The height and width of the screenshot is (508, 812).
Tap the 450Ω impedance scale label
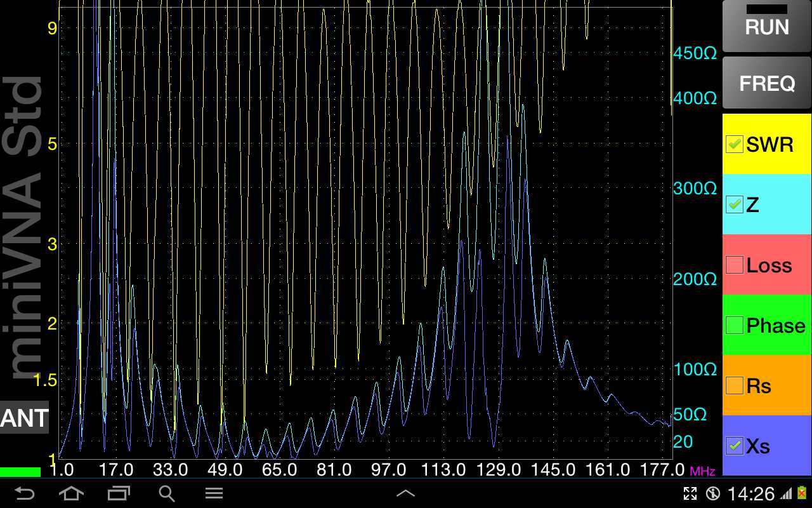click(695, 53)
